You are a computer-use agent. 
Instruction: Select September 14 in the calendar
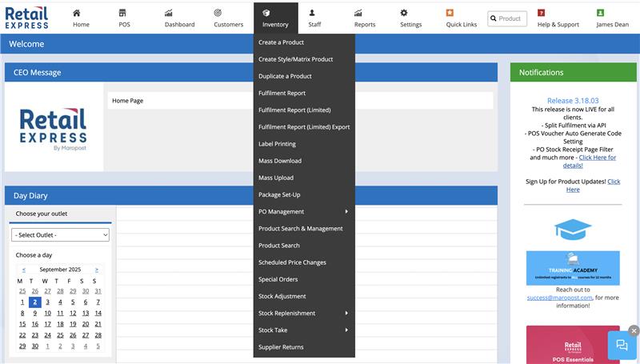[x=98, y=314]
